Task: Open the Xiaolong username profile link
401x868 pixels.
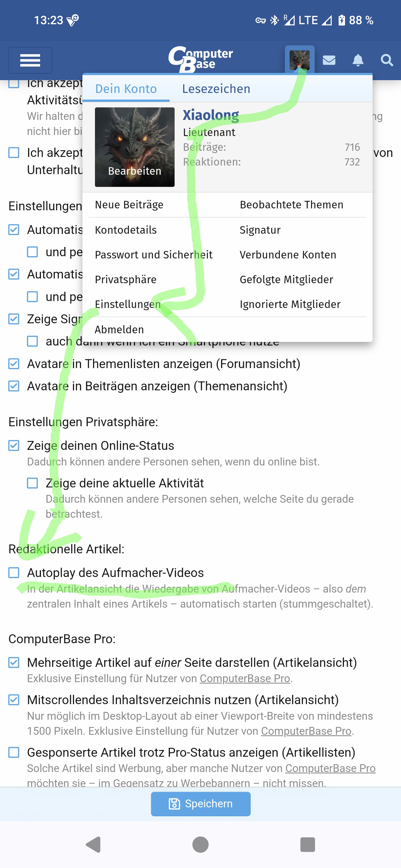Action: [x=211, y=115]
